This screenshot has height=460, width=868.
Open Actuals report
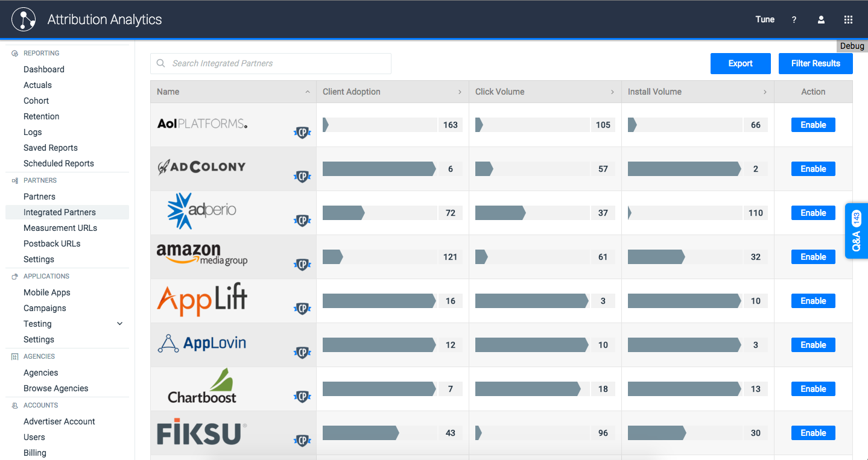coord(37,85)
